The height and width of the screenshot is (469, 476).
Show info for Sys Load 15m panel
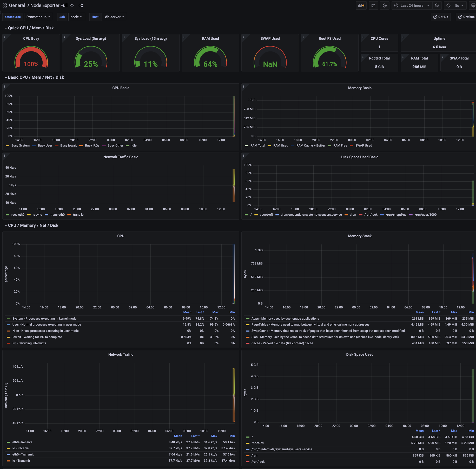124,37
